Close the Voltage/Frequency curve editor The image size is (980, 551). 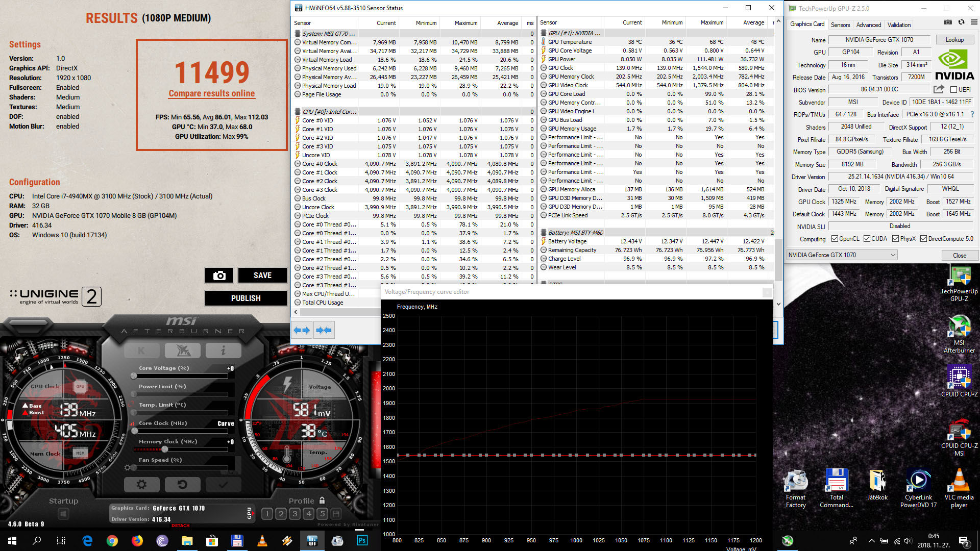(767, 292)
